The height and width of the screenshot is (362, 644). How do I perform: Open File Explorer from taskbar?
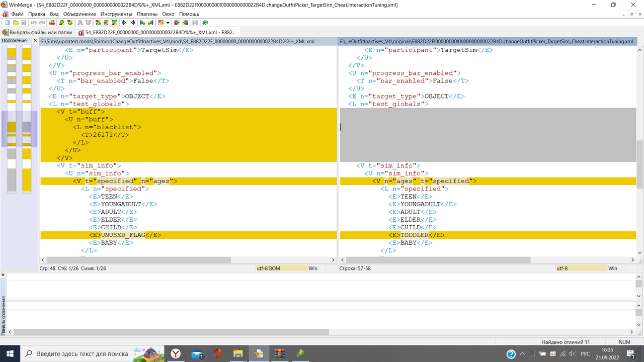click(238, 354)
